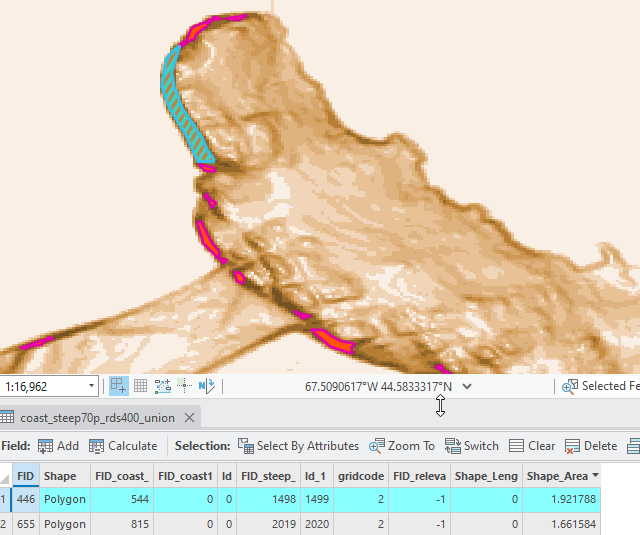
Task: Toggle the constraints icon in status bar
Action: pos(163,386)
